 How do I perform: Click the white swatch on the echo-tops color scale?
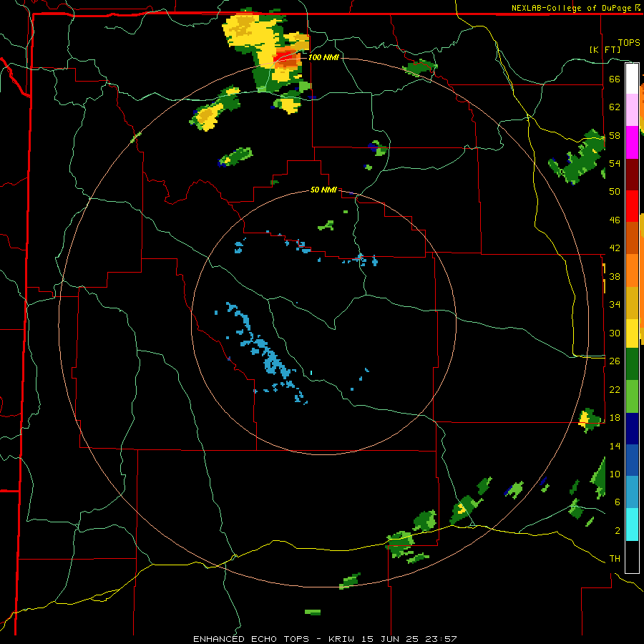point(632,79)
